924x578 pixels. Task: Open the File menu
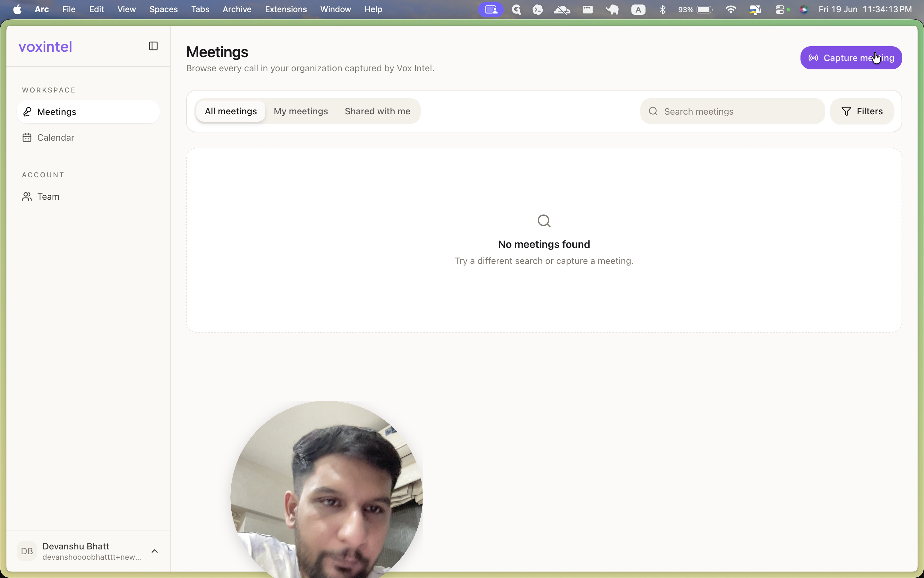click(x=69, y=9)
